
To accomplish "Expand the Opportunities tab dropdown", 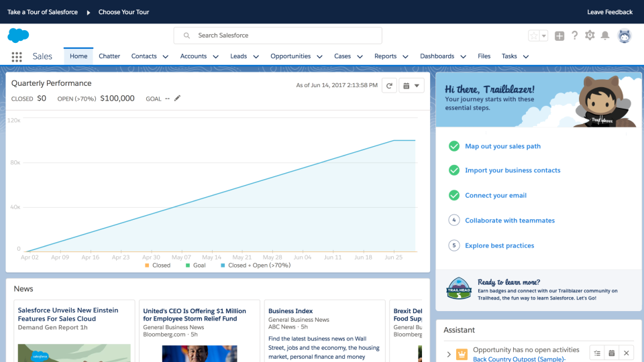I will point(319,56).
